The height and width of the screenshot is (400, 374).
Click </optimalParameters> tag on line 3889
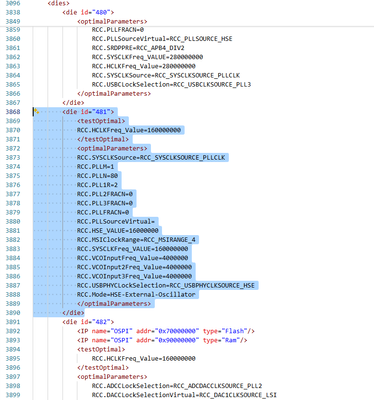point(114,304)
